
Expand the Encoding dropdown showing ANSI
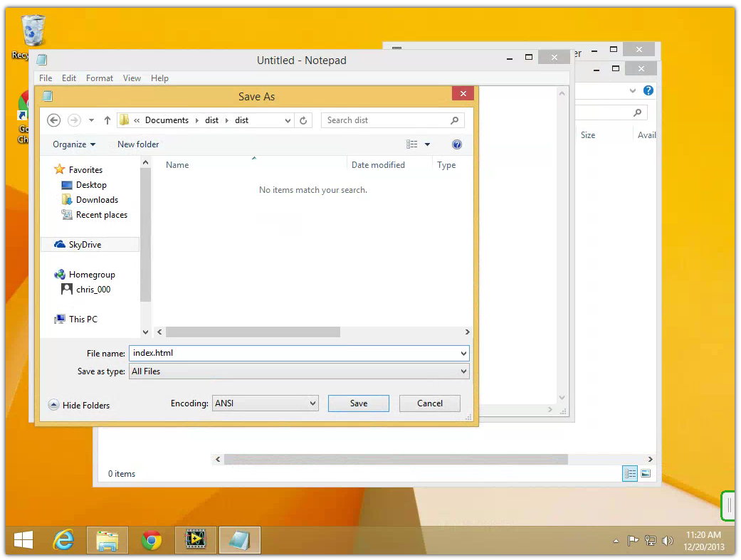(x=266, y=403)
